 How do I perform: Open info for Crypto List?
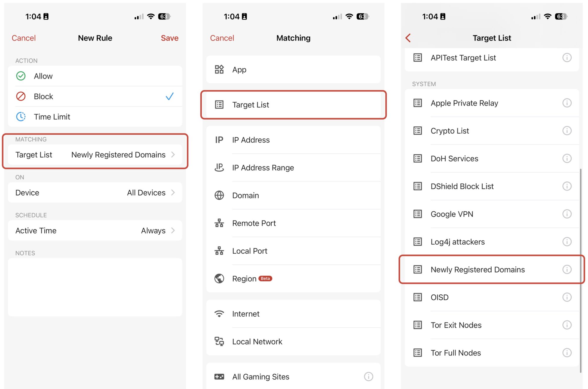pyautogui.click(x=567, y=131)
